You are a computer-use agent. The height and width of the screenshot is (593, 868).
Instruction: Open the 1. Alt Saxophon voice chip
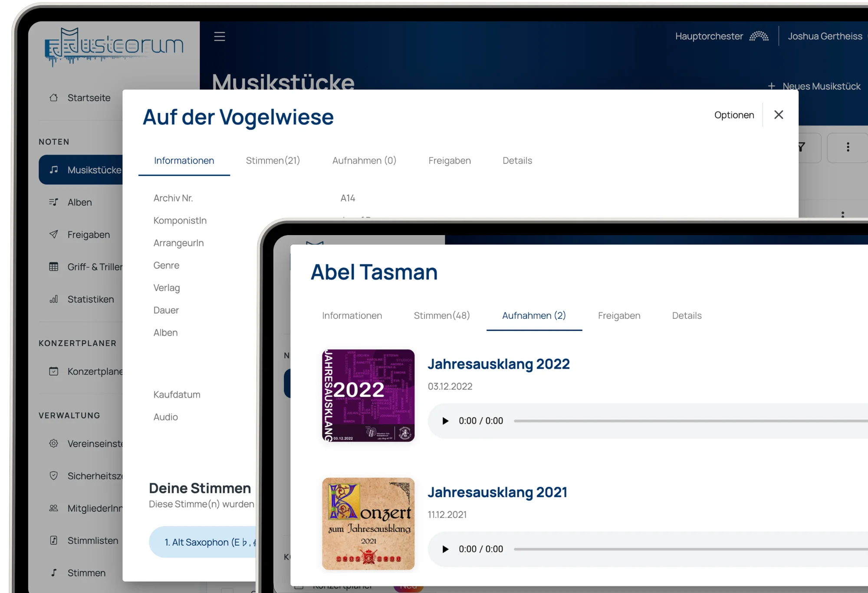(203, 542)
